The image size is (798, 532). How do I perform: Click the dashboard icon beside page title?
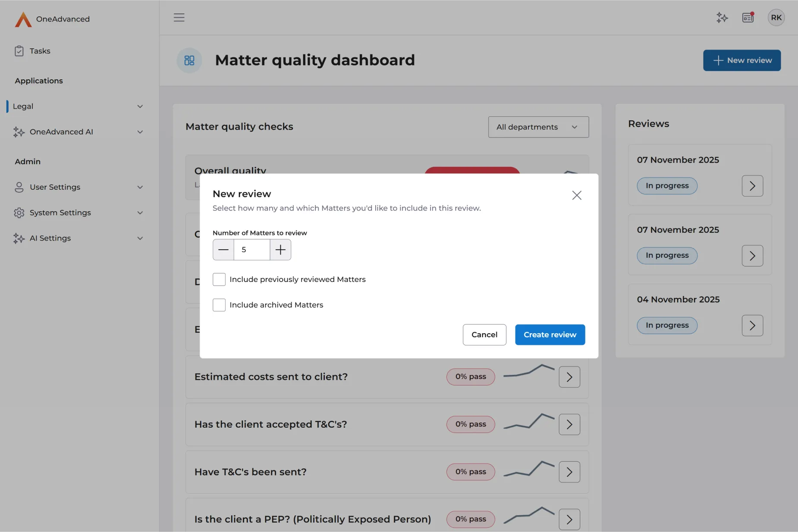pos(189,60)
